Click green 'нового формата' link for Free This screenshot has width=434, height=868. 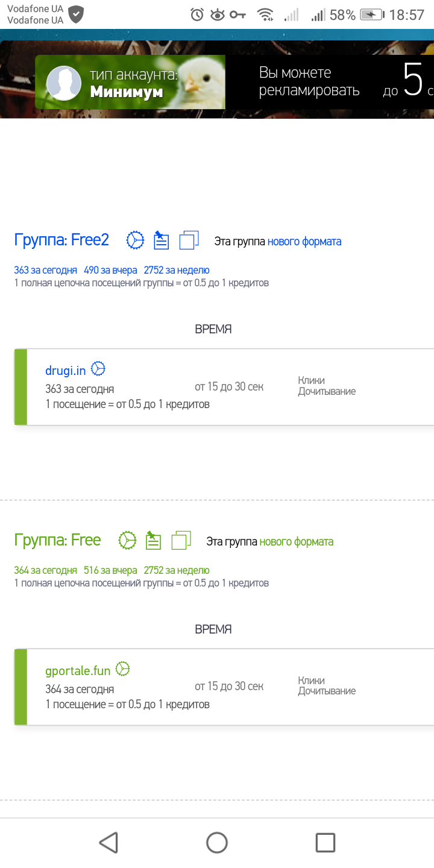[x=296, y=542]
